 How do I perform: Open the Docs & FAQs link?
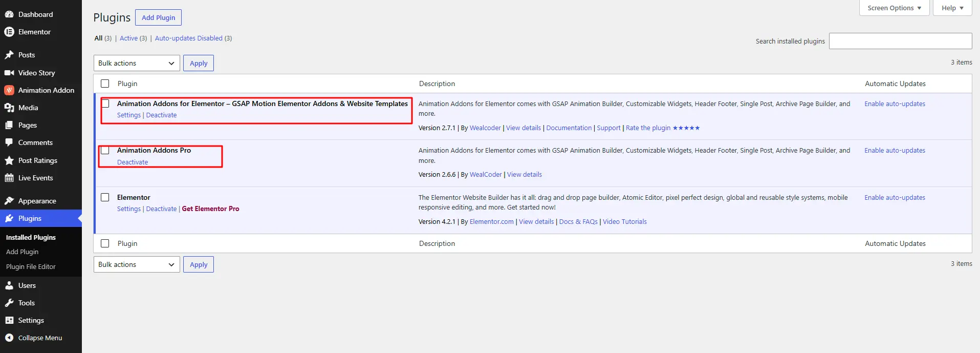[578, 222]
